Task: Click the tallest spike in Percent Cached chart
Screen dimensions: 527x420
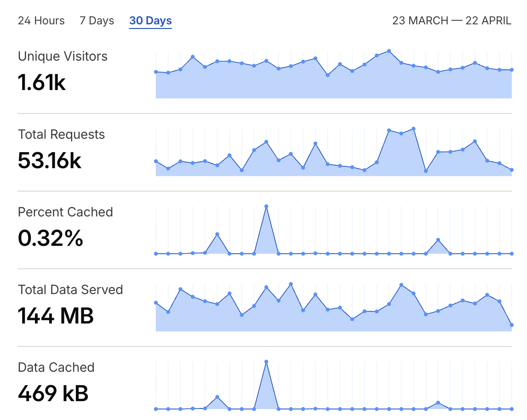Action: click(x=266, y=206)
